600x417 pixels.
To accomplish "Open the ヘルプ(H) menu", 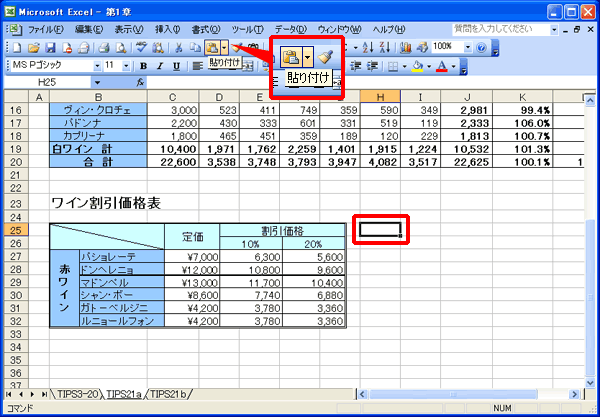I will point(389,29).
